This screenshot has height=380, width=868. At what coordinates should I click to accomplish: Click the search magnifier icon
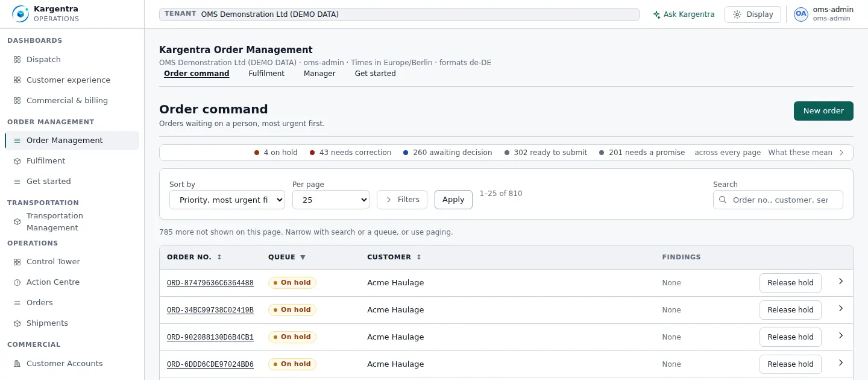click(723, 200)
